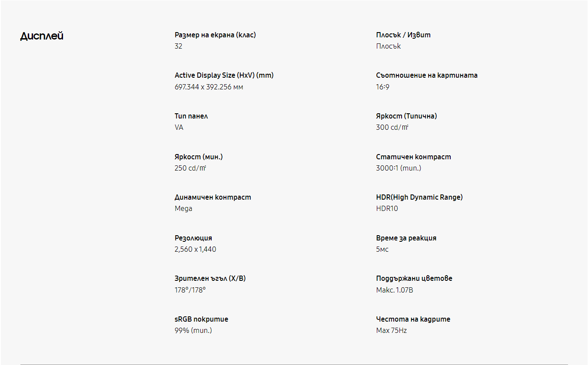Image resolution: width=588 pixels, height=365 pixels.
Task: Select the 300 cd/㎡ brightness value
Action: (x=392, y=128)
